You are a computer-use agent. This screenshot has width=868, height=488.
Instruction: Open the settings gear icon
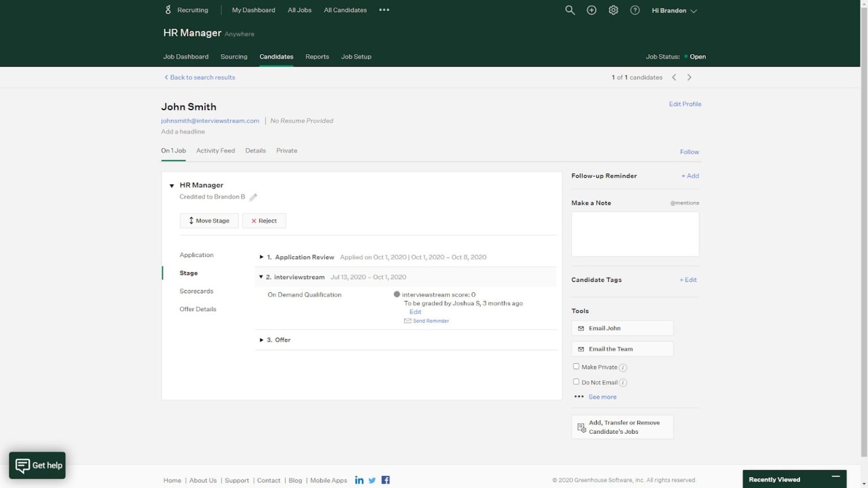613,10
